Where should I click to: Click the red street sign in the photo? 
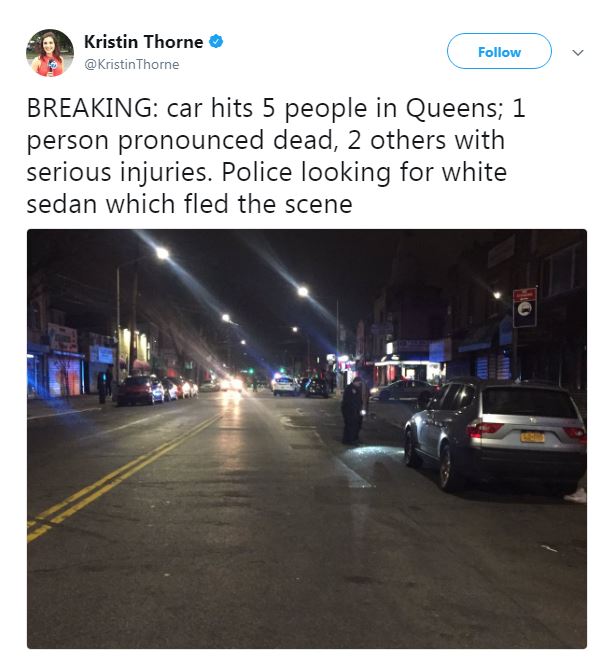[x=525, y=308]
